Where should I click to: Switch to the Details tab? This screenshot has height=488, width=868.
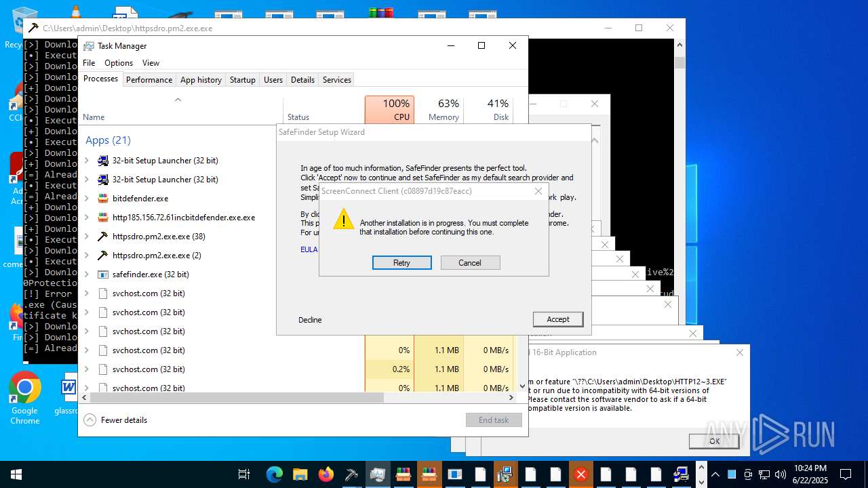[302, 79]
